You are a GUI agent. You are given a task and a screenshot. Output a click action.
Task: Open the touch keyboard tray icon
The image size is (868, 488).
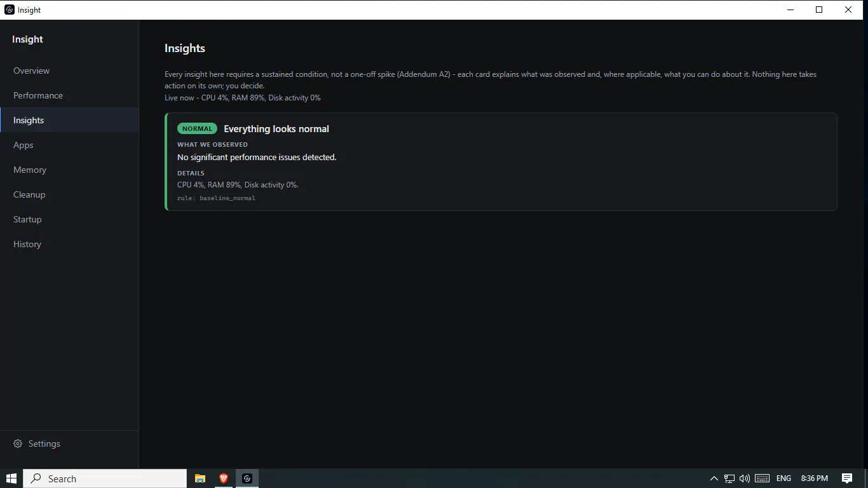[x=763, y=478]
